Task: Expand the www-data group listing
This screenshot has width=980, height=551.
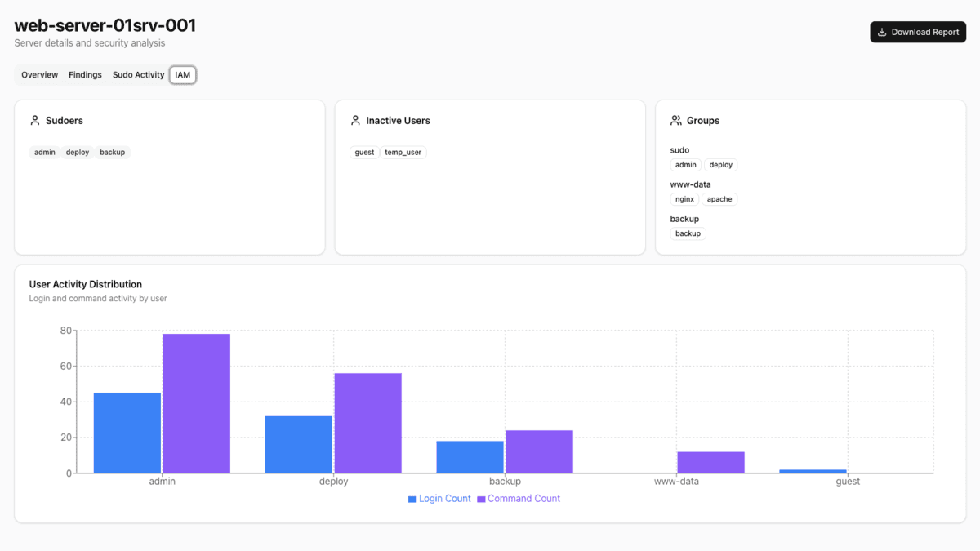Action: 690,184
